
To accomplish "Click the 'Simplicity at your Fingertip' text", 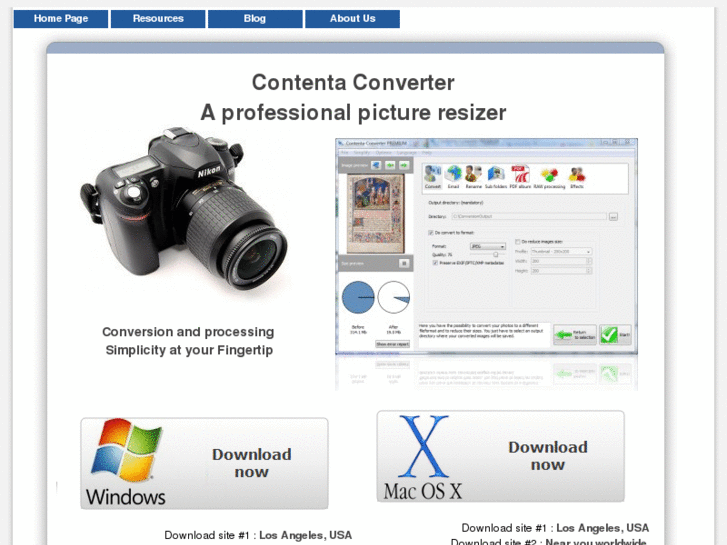I will [189, 350].
